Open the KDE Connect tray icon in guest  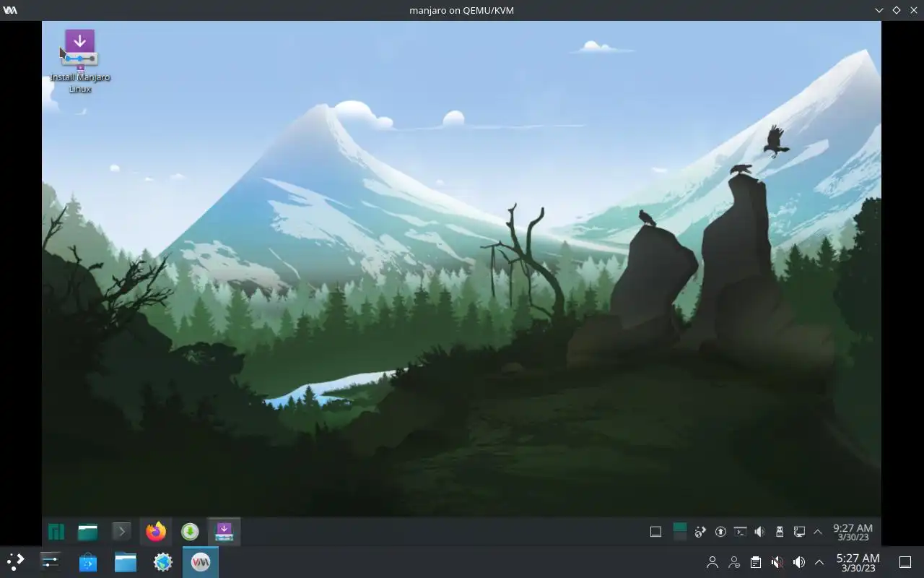coord(700,532)
